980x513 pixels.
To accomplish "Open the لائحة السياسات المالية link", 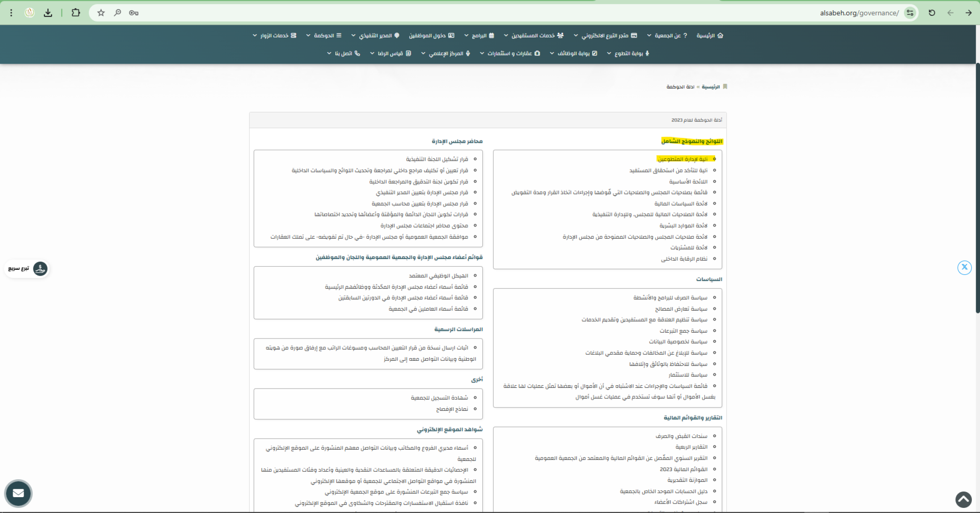I will (x=681, y=203).
